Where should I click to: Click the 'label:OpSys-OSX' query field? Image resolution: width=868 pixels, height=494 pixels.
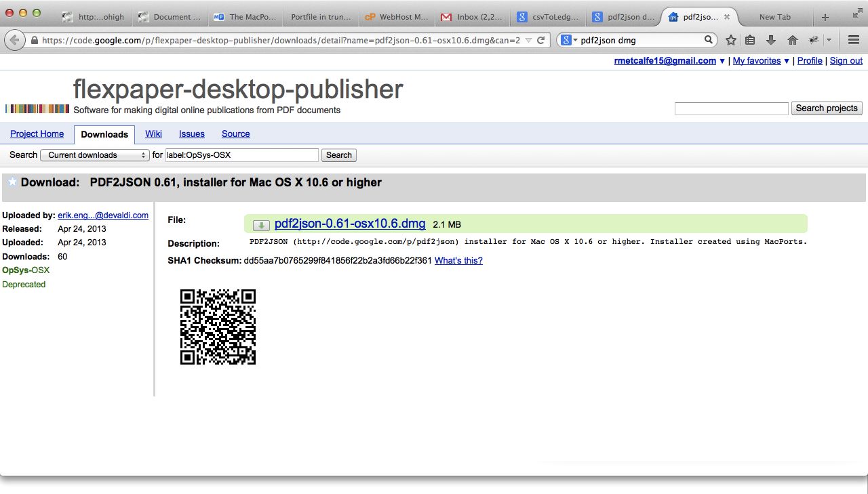(242, 155)
